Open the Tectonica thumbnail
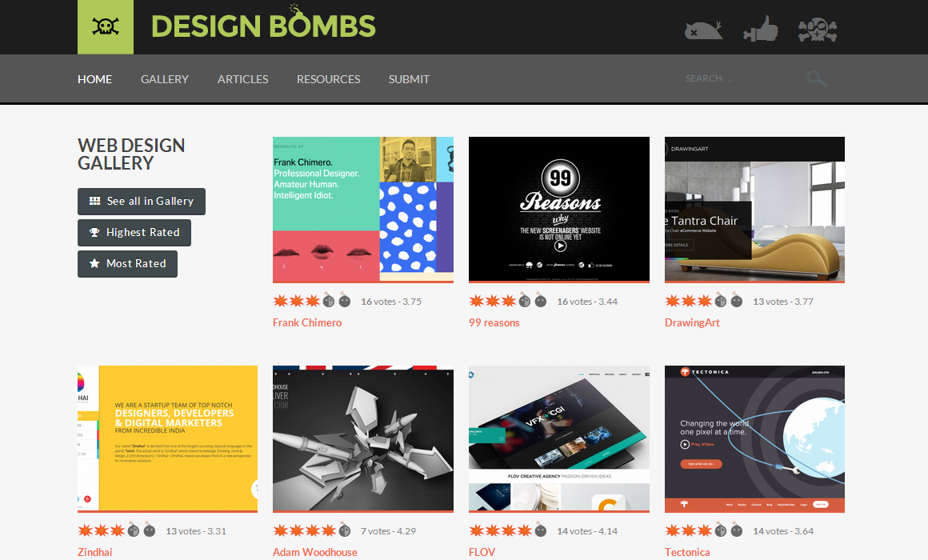The height and width of the screenshot is (560, 928). click(754, 438)
